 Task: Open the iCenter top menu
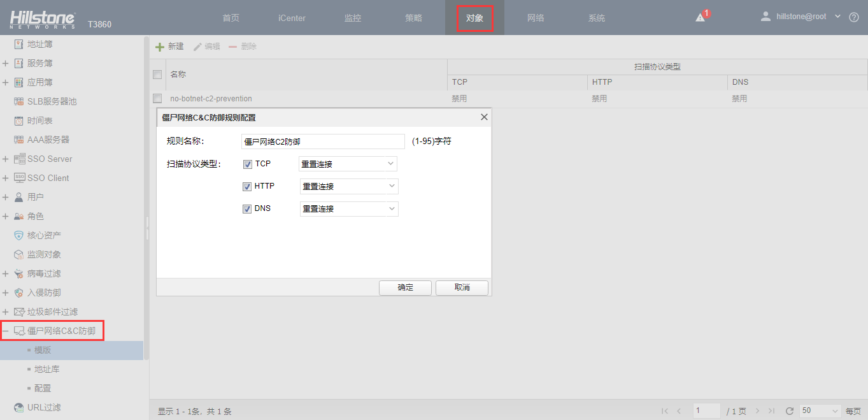292,18
